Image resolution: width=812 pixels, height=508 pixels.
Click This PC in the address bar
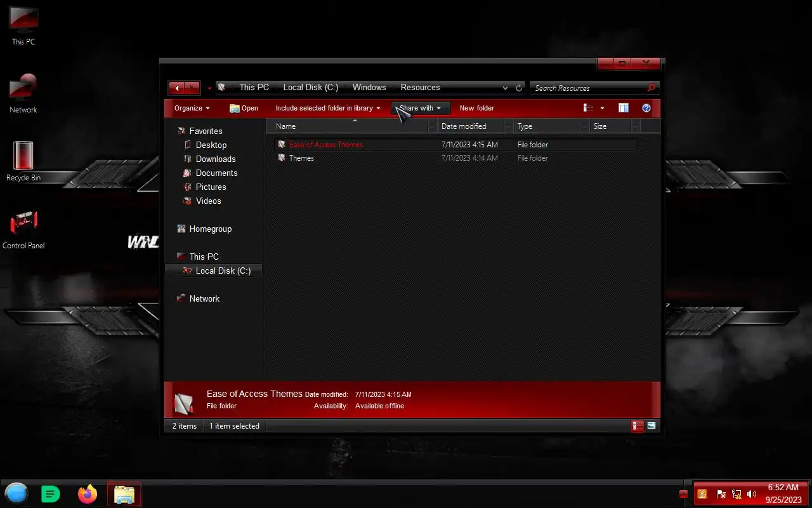254,88
